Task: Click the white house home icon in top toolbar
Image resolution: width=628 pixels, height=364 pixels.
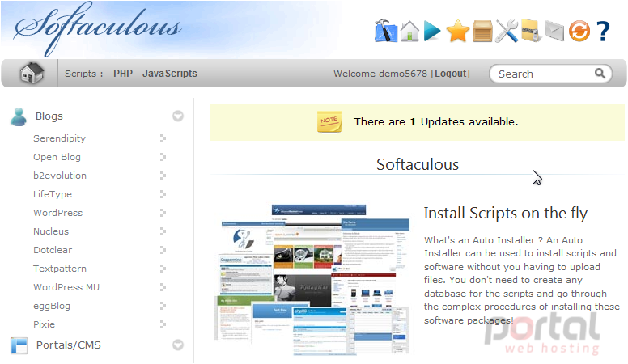Action: point(409,31)
